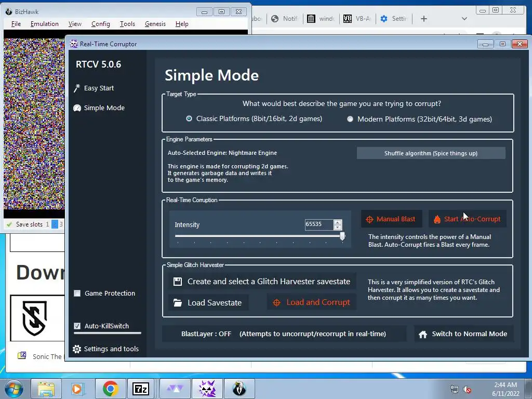Click the Sonic The file icon in browser
This screenshot has width=532, height=399.
[x=22, y=355]
